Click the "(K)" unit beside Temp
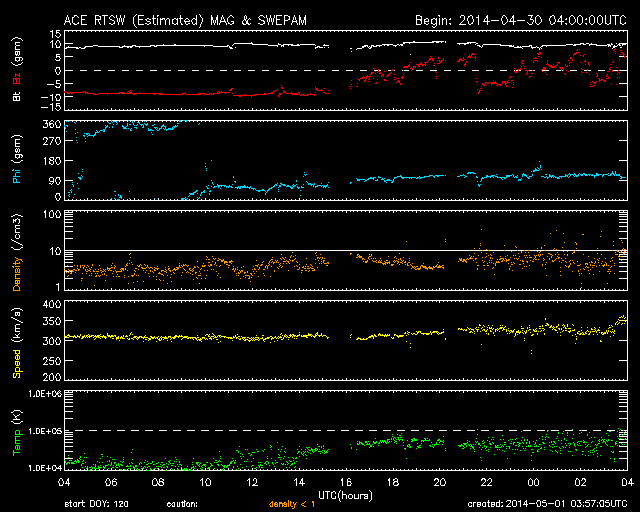Viewport: 640px width, 512px height. point(17,418)
